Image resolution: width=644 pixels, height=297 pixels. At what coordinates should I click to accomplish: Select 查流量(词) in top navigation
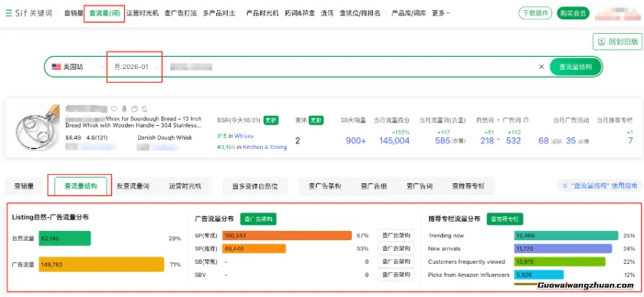pyautogui.click(x=104, y=13)
